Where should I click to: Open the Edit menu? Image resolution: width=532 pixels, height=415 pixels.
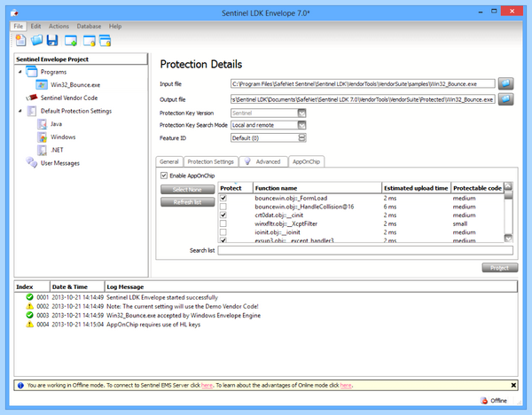(35, 26)
